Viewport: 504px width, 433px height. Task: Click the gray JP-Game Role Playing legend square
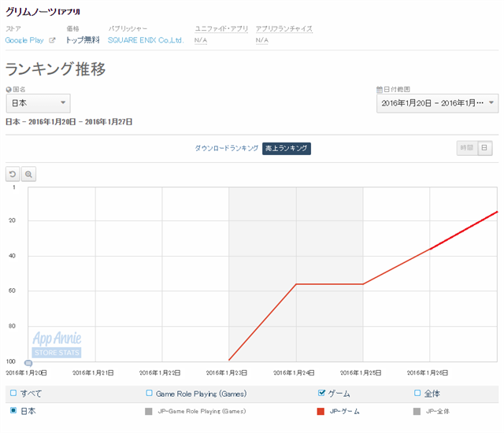point(149,411)
